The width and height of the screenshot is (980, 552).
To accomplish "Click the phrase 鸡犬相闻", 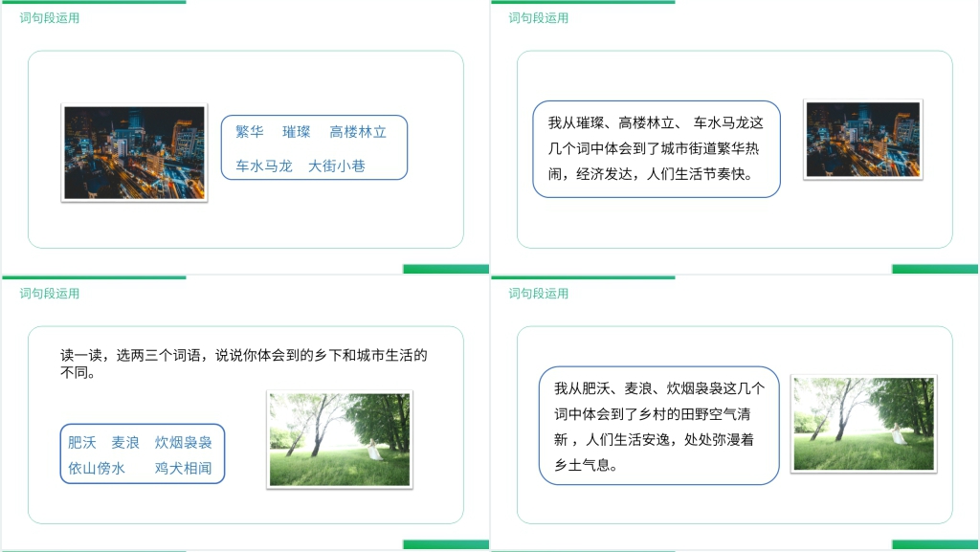I will point(184,469).
